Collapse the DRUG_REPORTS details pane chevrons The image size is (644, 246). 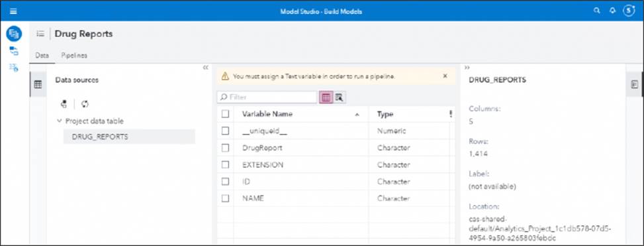(x=467, y=68)
